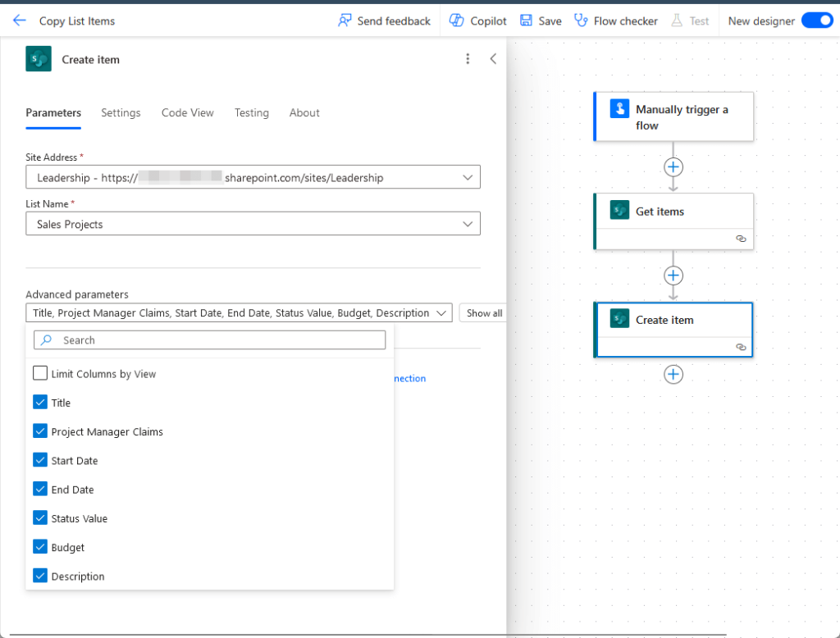Click the Test flask button
This screenshot has width=840, height=638.
(689, 21)
